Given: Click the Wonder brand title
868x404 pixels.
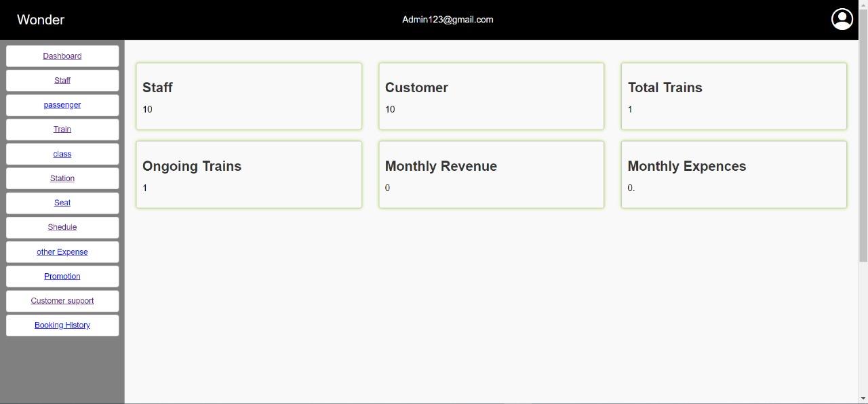Looking at the screenshot, I should click(x=41, y=20).
